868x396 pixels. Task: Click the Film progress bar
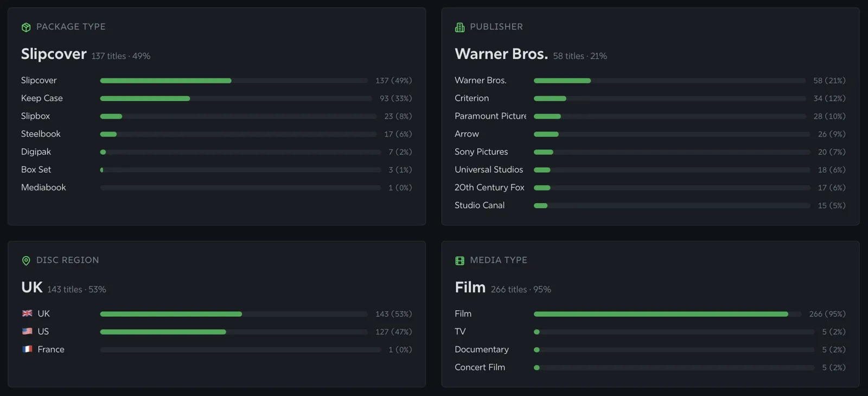(x=667, y=314)
